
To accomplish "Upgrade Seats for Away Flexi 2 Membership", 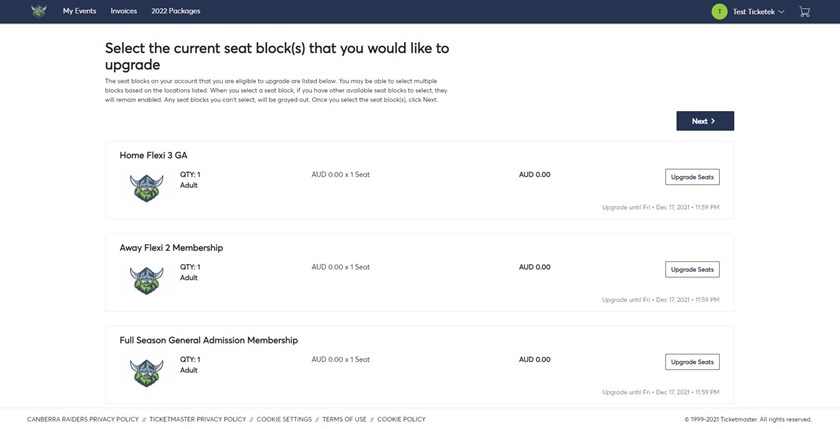I will pyautogui.click(x=692, y=269).
